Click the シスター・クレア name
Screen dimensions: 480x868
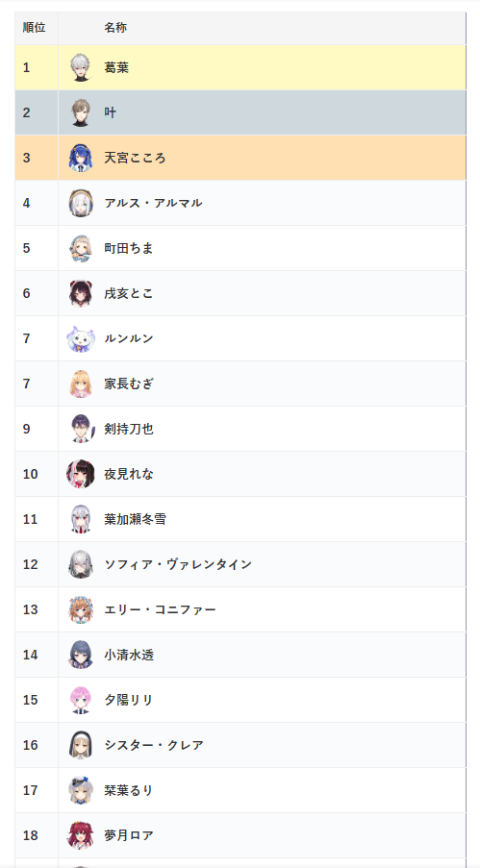154,745
